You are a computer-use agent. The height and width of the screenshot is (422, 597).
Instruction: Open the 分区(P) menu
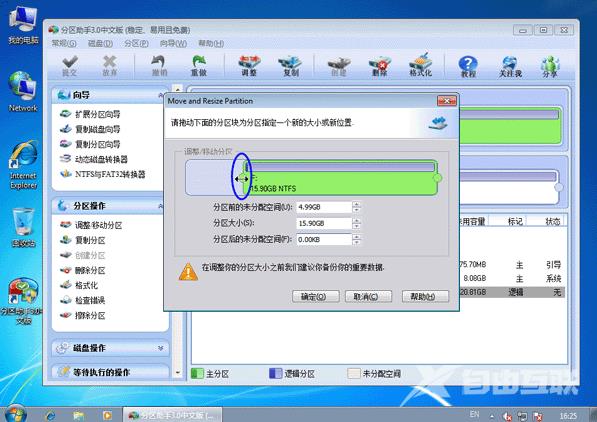[x=136, y=43]
